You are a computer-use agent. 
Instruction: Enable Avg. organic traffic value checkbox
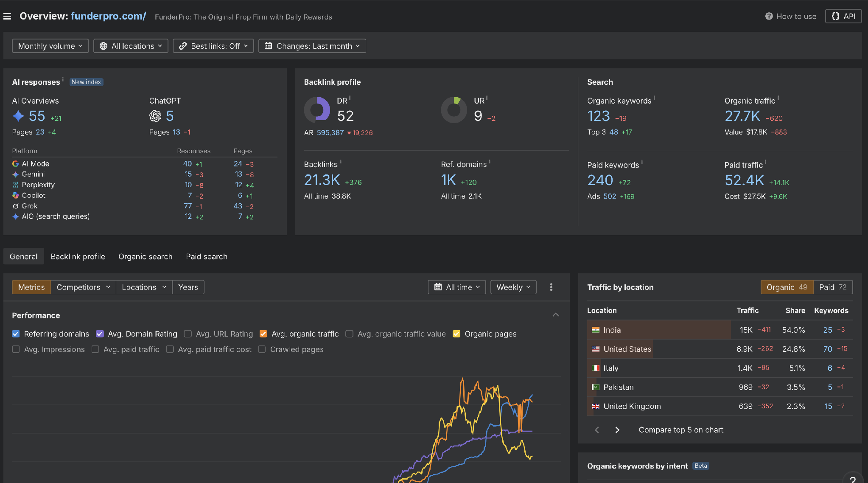[349, 334]
